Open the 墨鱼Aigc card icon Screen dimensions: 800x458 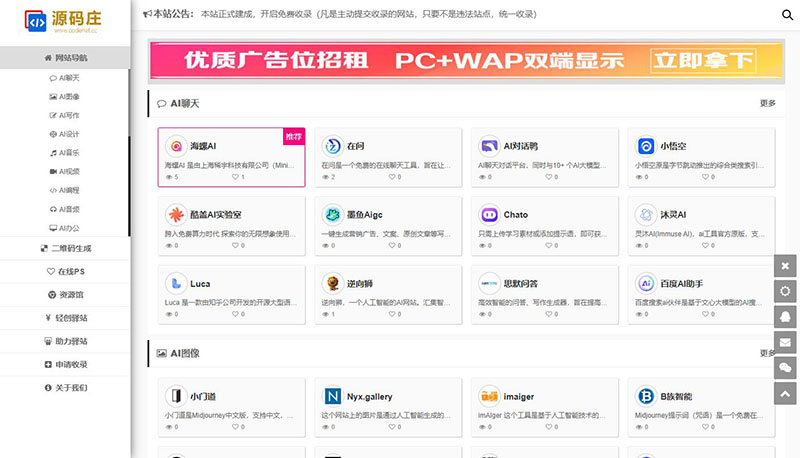pos(333,215)
